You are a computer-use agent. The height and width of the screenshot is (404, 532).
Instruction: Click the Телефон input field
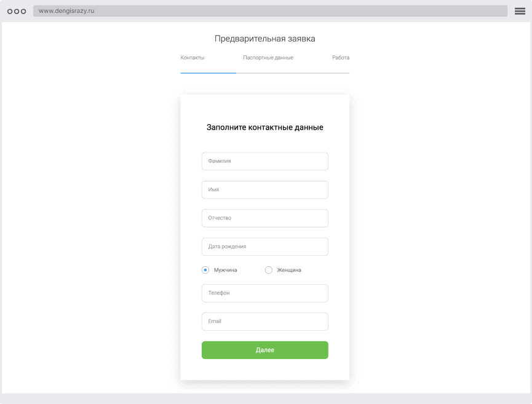[264, 293]
